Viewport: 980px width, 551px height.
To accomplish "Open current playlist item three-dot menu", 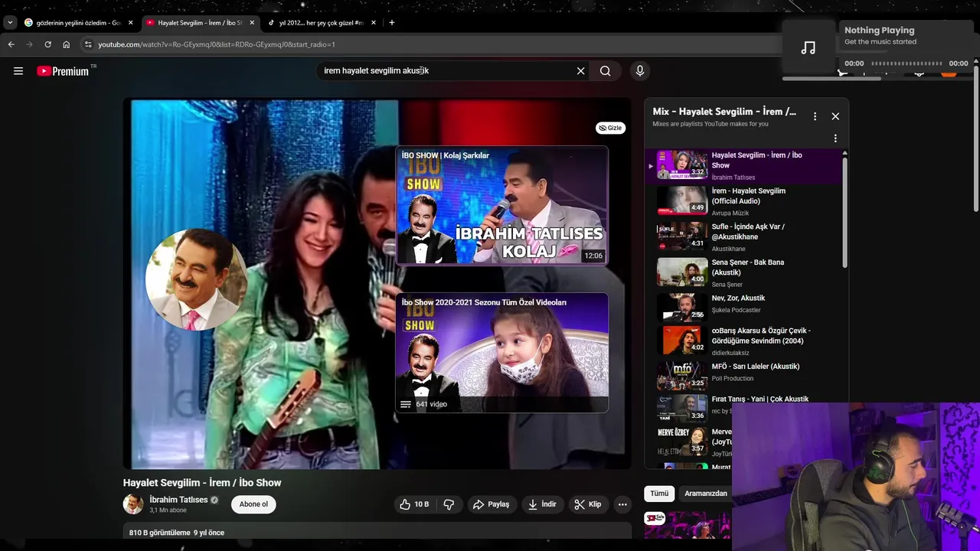I will pyautogui.click(x=835, y=139).
